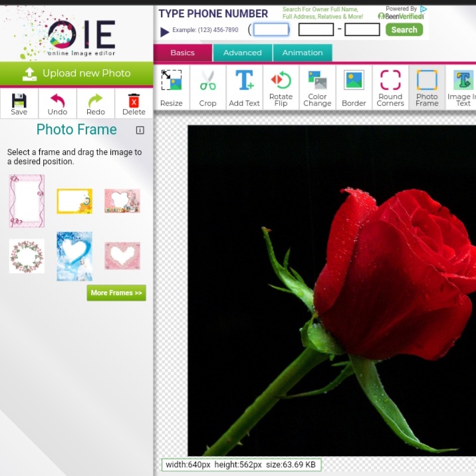Select the Border tool

(x=354, y=88)
